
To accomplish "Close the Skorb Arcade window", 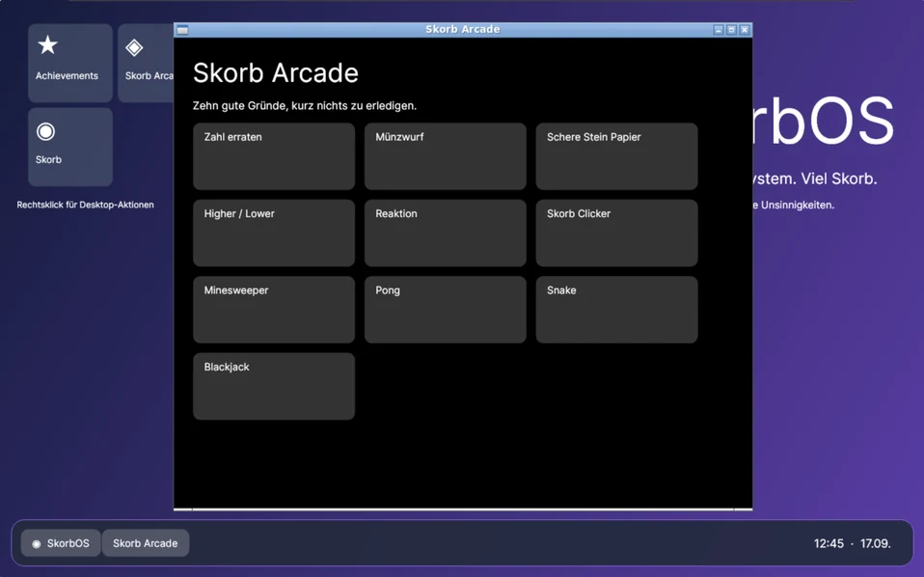I will 745,30.
